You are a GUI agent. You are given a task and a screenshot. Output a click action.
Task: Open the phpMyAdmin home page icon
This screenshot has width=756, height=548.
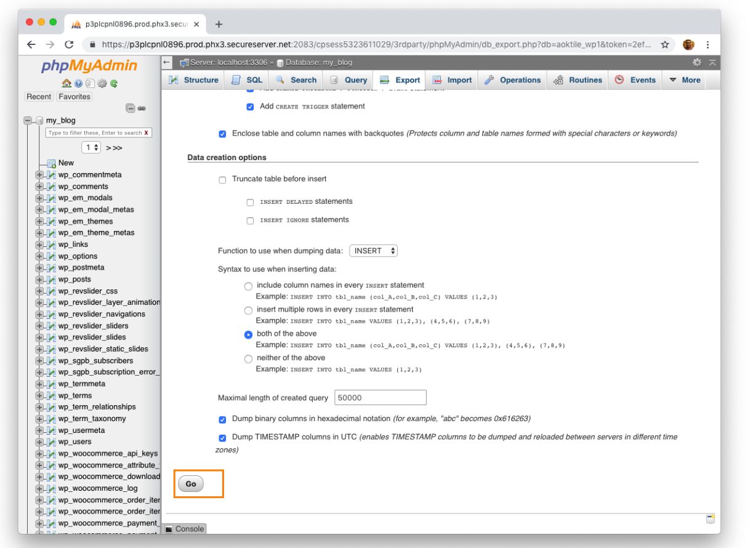tap(66, 84)
